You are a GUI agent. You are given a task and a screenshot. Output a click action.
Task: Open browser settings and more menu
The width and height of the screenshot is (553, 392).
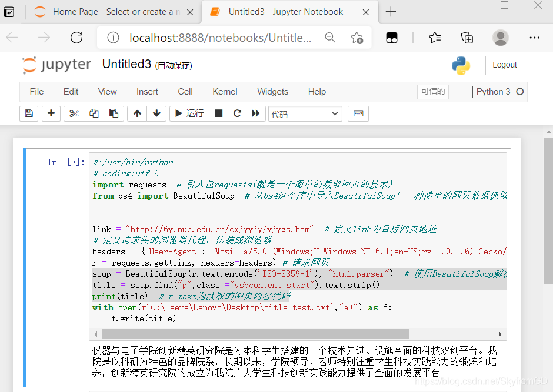point(534,38)
